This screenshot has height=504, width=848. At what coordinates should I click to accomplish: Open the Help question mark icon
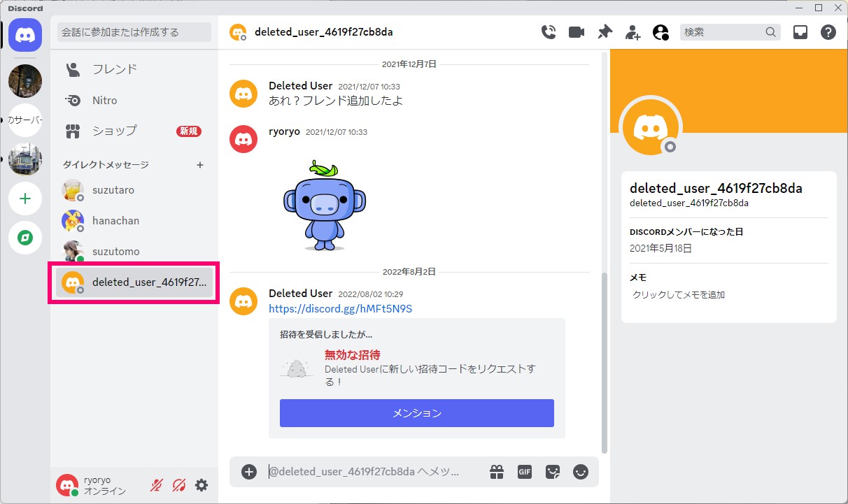click(828, 32)
